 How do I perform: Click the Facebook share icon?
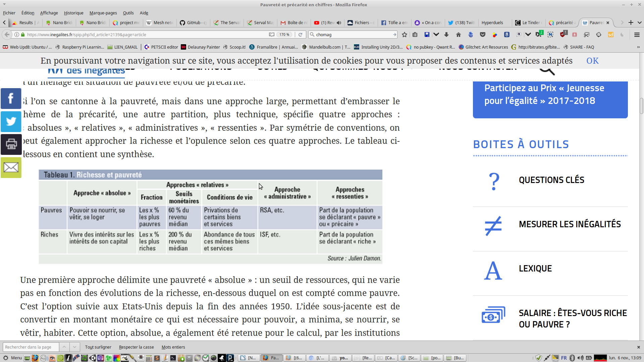click(11, 99)
